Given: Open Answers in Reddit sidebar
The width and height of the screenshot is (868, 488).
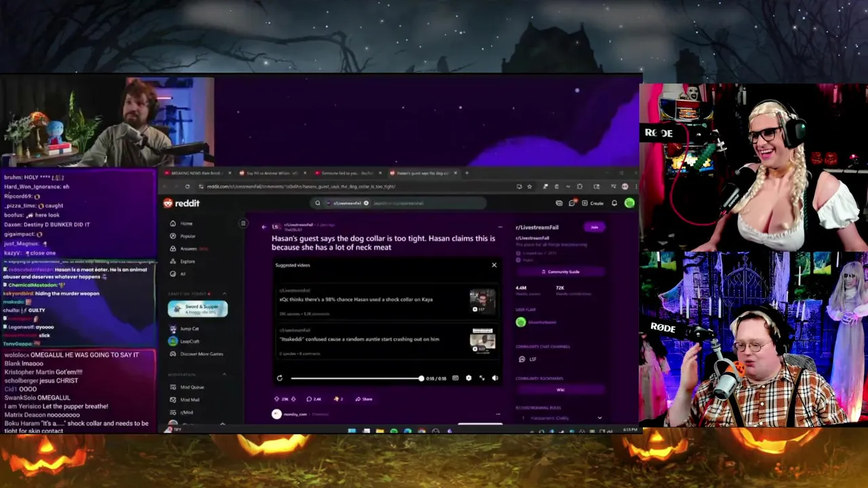Looking at the screenshot, I should pyautogui.click(x=189, y=249).
